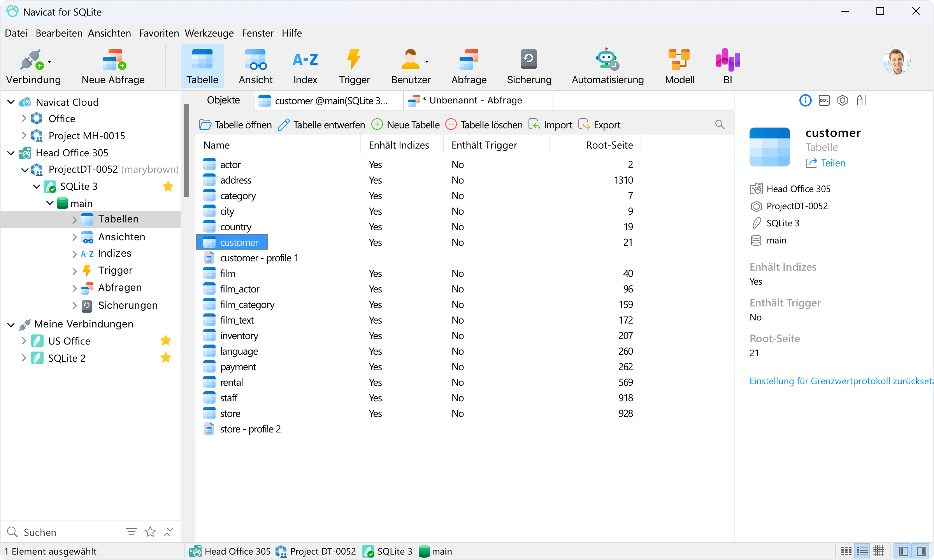Collapse the main database node
Screen dimensions: 934x560
[50, 203]
